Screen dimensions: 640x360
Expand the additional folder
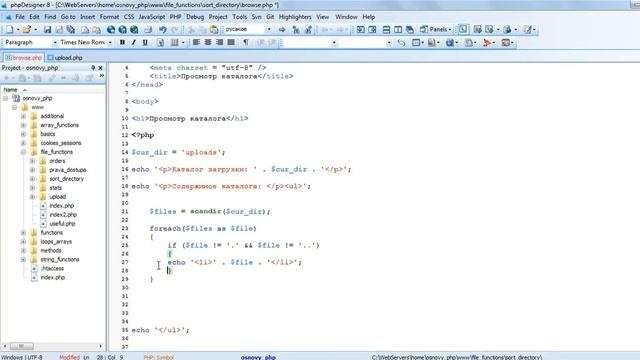[23, 116]
